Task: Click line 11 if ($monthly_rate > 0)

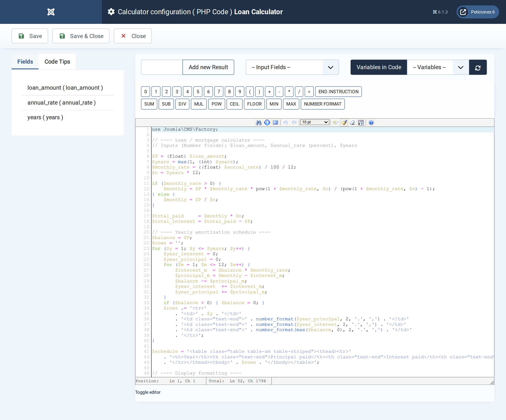Action: (x=186, y=184)
